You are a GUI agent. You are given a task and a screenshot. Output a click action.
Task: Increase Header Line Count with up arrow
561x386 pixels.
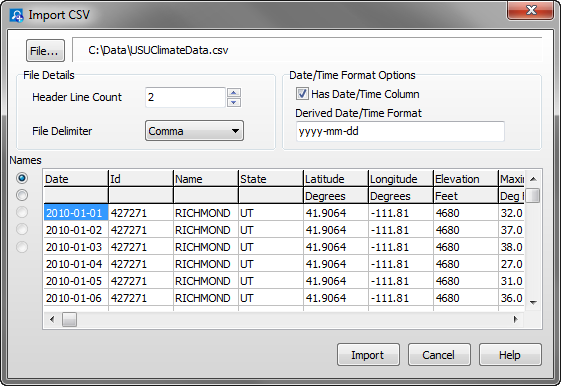click(x=234, y=93)
